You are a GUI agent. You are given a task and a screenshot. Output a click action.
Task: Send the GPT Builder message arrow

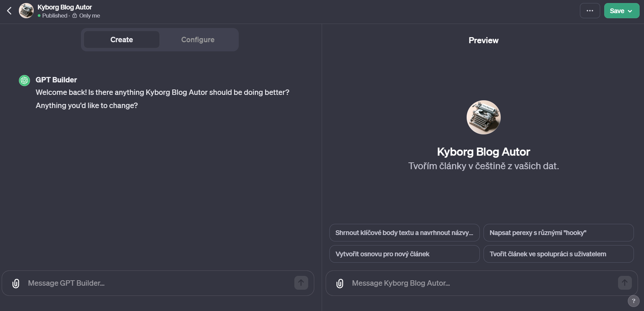(x=301, y=283)
